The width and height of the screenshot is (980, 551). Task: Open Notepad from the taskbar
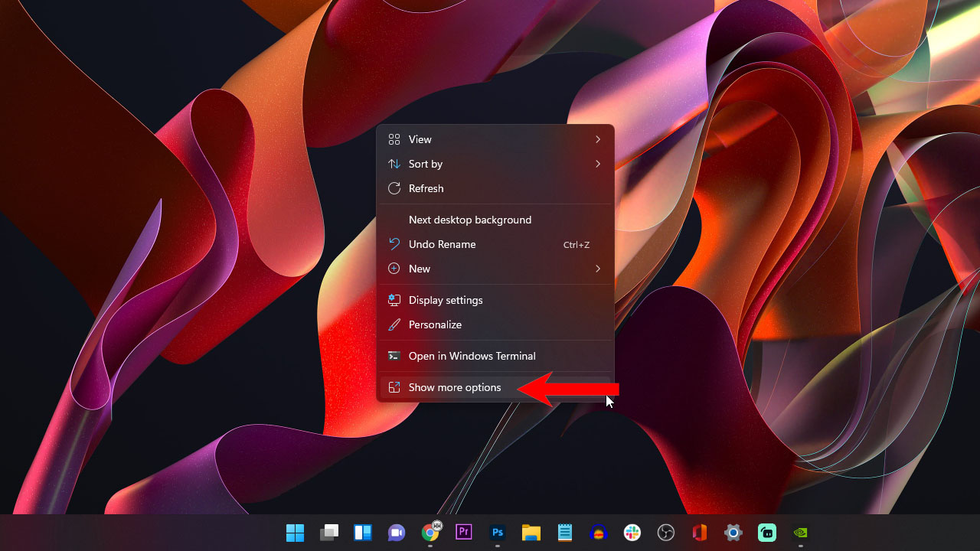pyautogui.click(x=564, y=532)
